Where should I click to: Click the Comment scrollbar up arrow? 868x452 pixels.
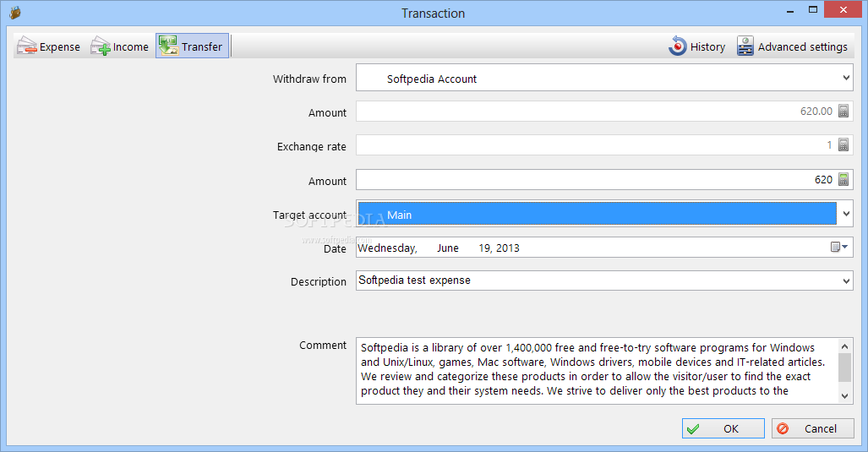[x=844, y=346]
